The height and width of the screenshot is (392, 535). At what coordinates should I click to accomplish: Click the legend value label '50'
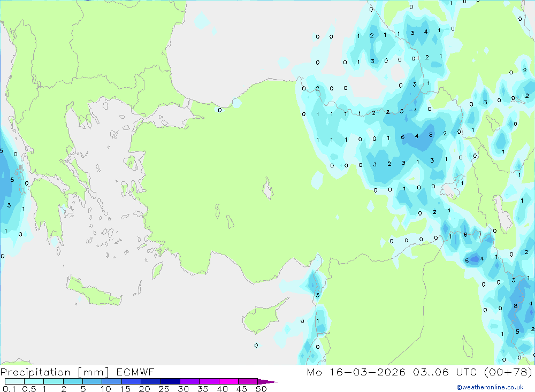pos(261,389)
